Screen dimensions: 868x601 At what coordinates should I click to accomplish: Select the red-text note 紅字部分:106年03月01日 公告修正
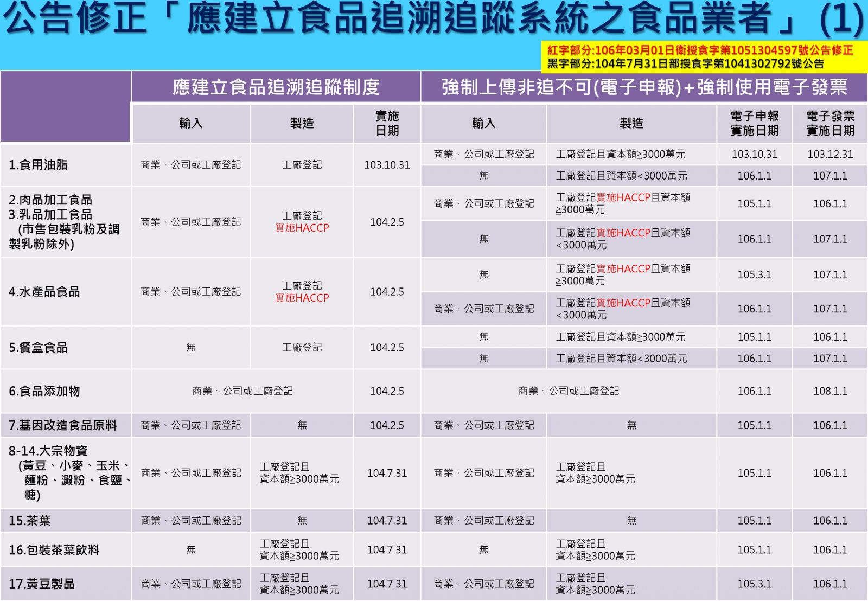700,50
